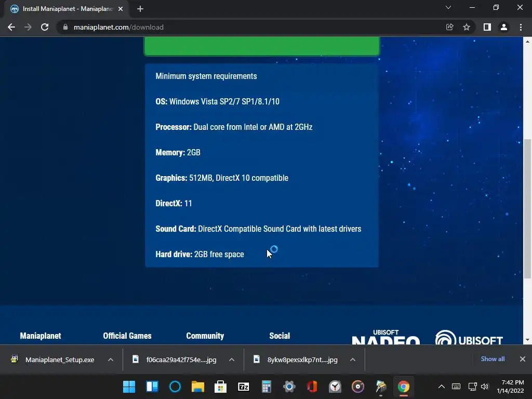Click the Ubisoft Nadeo logo
Image resolution: width=532 pixels, height=399 pixels.
click(x=386, y=337)
